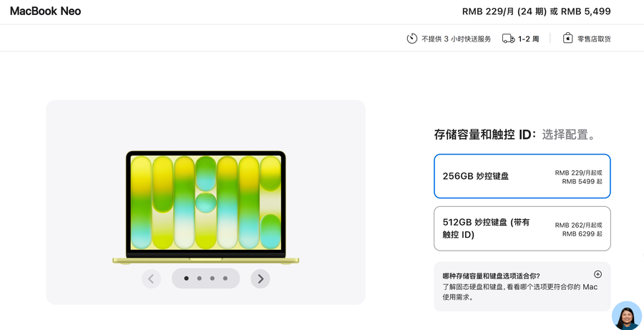Click the 'RMB 262/月起或' installment text
This screenshot has height=330, width=644.
click(x=578, y=225)
